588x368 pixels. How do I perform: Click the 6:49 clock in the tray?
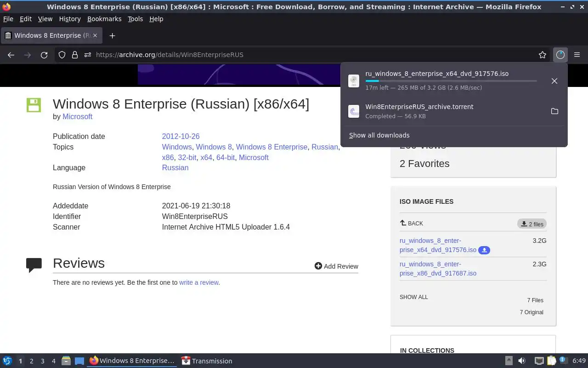(x=579, y=361)
